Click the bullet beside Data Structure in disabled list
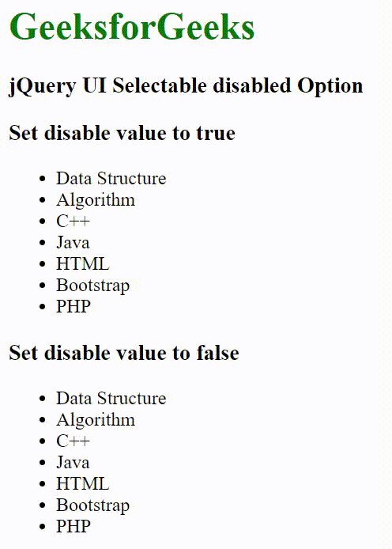The height and width of the screenshot is (549, 392). coord(43,179)
